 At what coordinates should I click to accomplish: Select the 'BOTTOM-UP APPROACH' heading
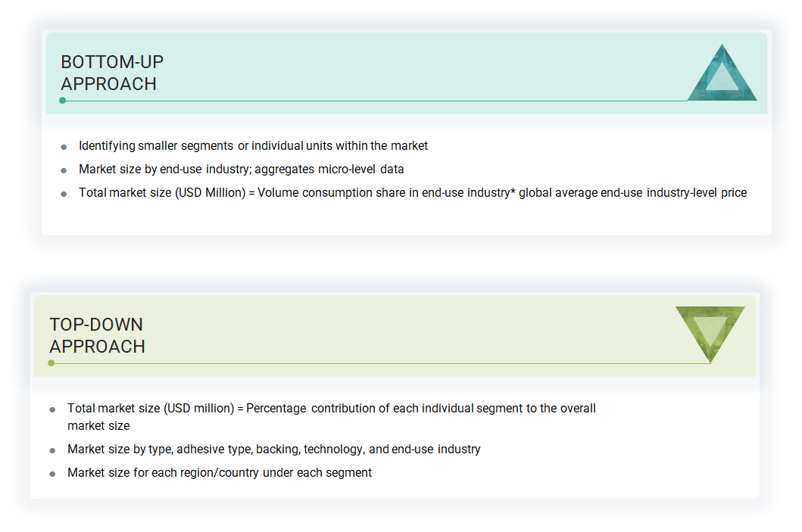click(112, 73)
